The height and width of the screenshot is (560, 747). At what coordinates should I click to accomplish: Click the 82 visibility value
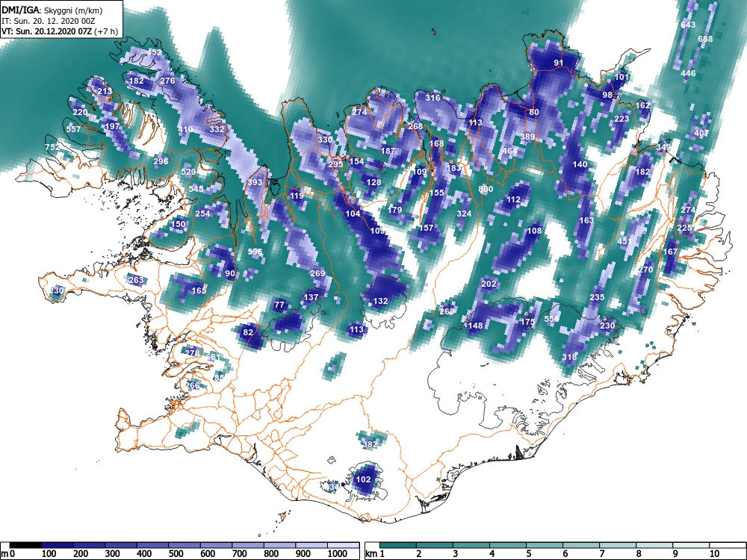[x=248, y=332]
